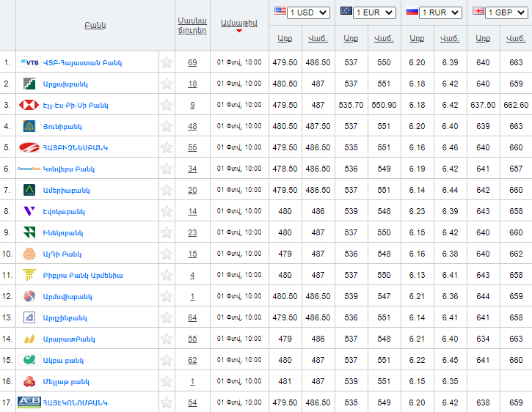This screenshot has height=412, width=532.
Task: Click the HSBC red hexagon logo
Action: [29, 105]
